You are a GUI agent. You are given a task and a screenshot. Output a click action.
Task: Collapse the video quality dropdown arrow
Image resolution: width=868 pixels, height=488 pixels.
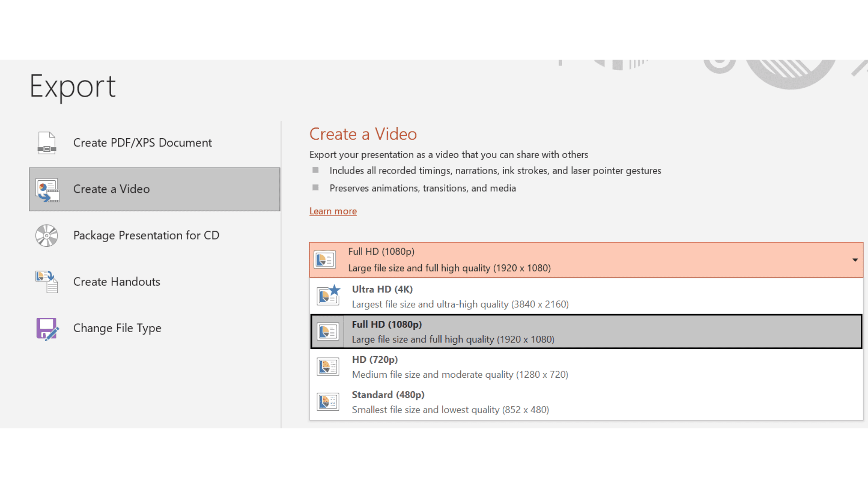(855, 260)
